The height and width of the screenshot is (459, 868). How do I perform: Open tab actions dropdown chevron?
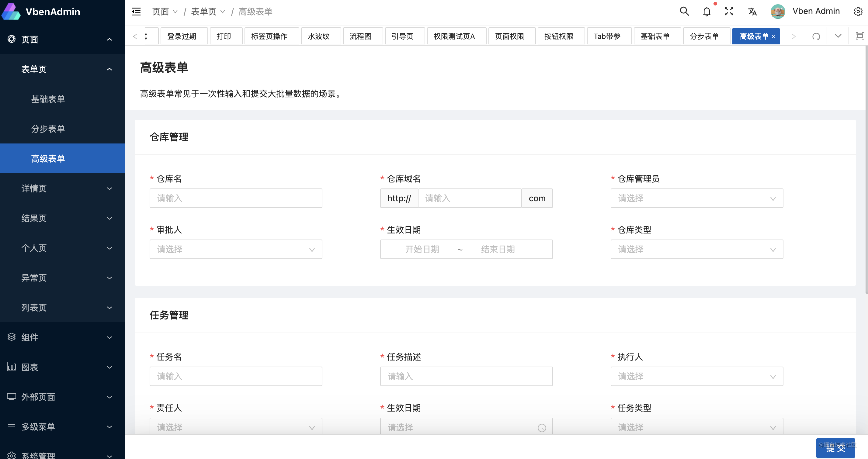point(838,36)
